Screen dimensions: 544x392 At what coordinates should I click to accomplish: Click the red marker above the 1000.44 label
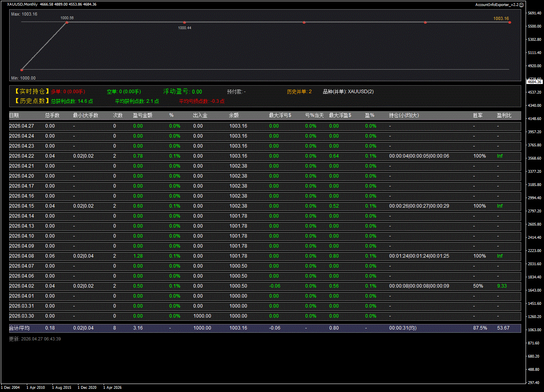click(184, 22)
